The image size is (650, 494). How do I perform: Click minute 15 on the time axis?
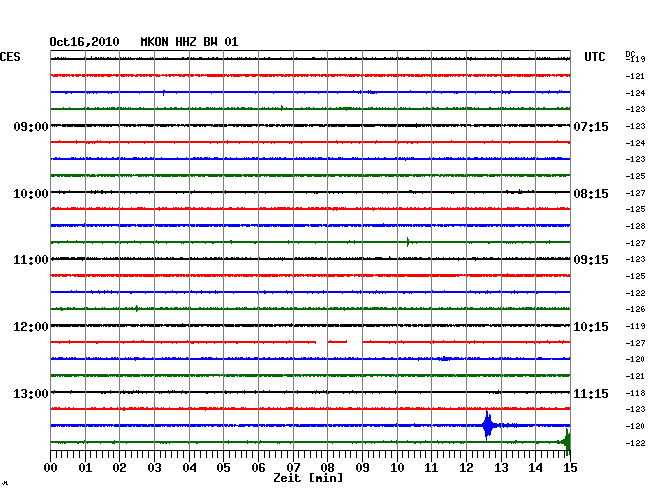tap(570, 468)
